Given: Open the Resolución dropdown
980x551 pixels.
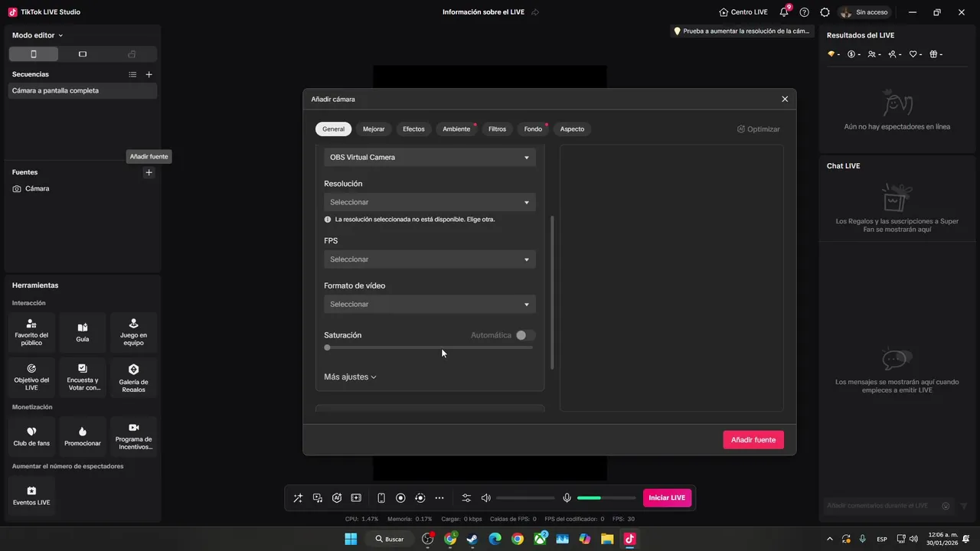Looking at the screenshot, I should [x=430, y=202].
